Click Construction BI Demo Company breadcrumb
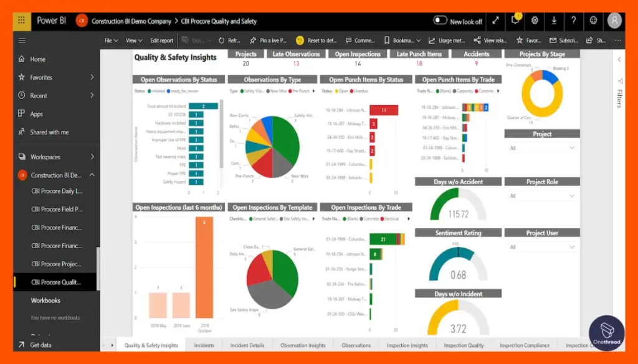 point(131,21)
